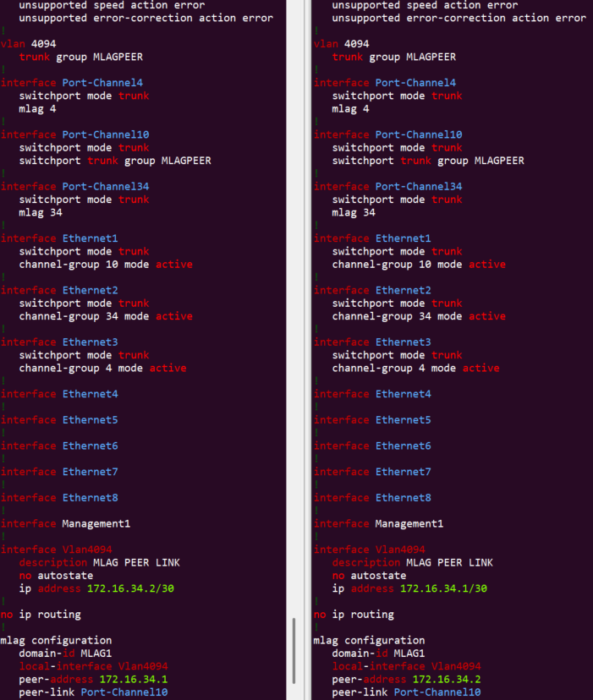Click 'interface Ethernet8' in left pane

tap(59, 497)
